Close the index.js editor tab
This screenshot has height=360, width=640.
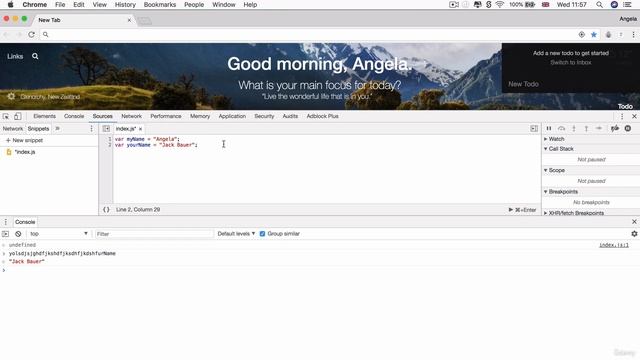click(x=140, y=129)
